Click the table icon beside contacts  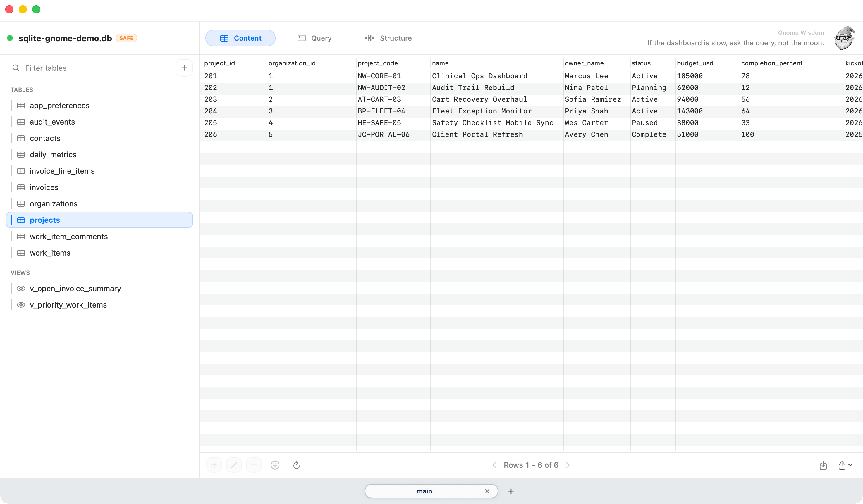click(21, 138)
